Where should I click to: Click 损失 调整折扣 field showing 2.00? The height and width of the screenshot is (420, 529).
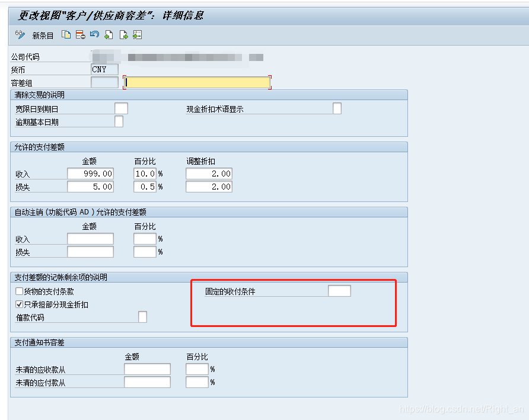point(209,187)
